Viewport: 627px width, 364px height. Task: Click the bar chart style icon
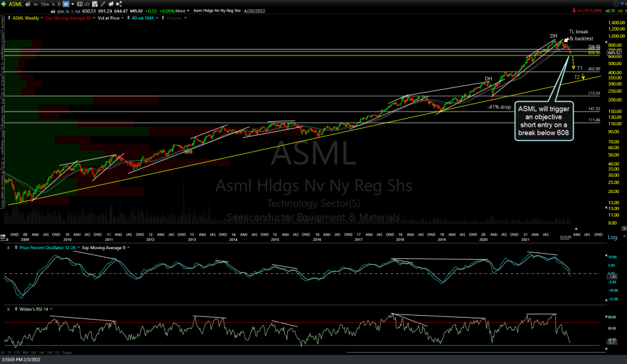tap(87, 4)
